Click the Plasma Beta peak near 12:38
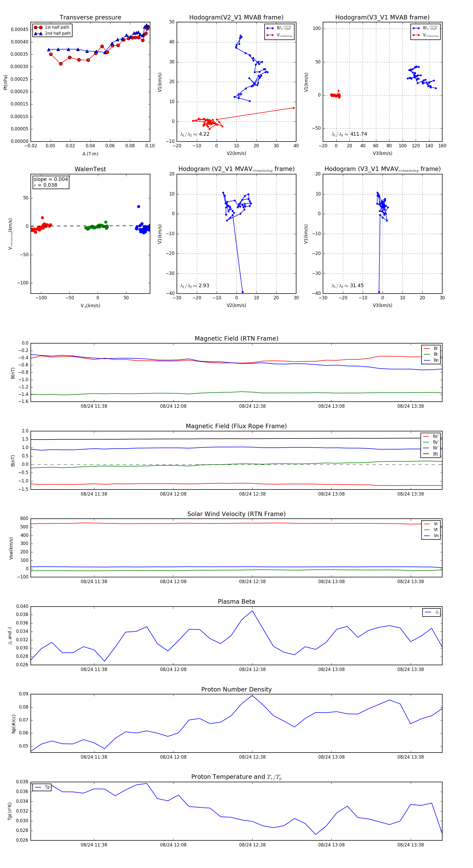This screenshot has width=473, height=868. click(252, 611)
